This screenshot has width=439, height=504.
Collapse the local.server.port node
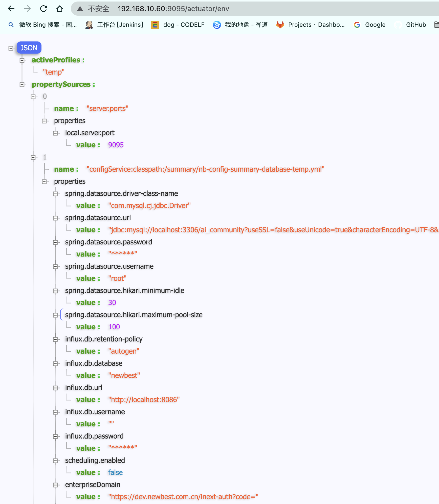pos(55,133)
